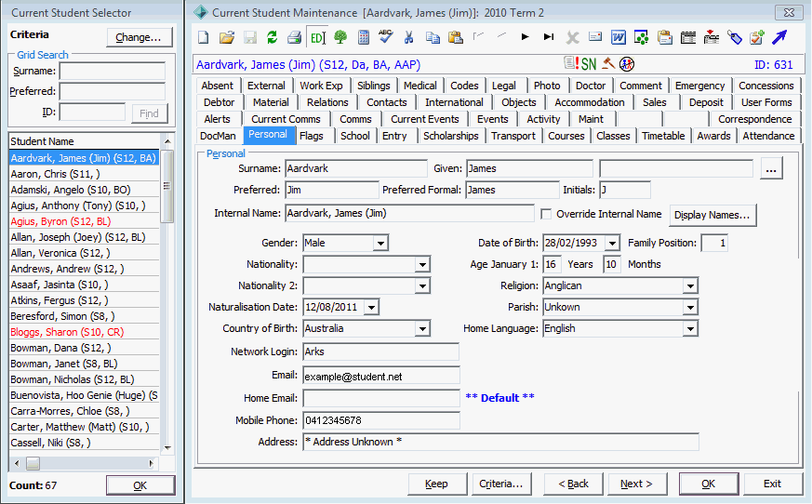Click the student list vertical scrollbar

click(x=166, y=295)
